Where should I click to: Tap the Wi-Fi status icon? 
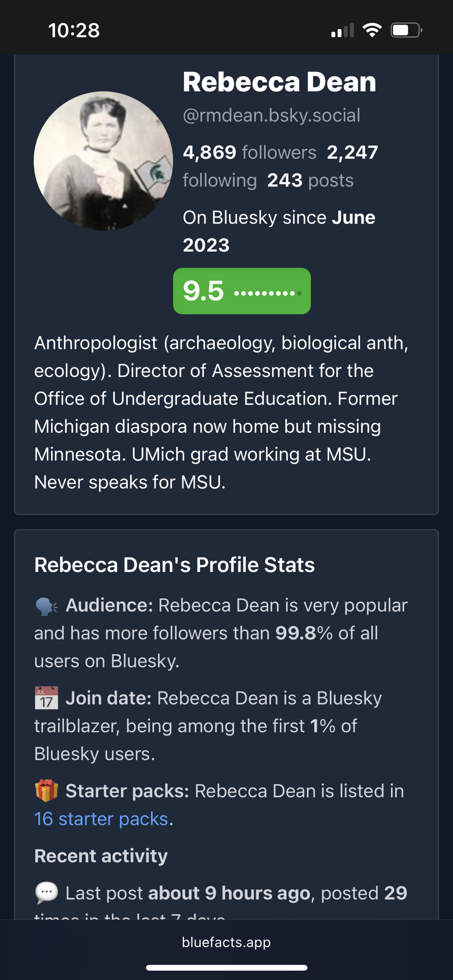pyautogui.click(x=372, y=30)
